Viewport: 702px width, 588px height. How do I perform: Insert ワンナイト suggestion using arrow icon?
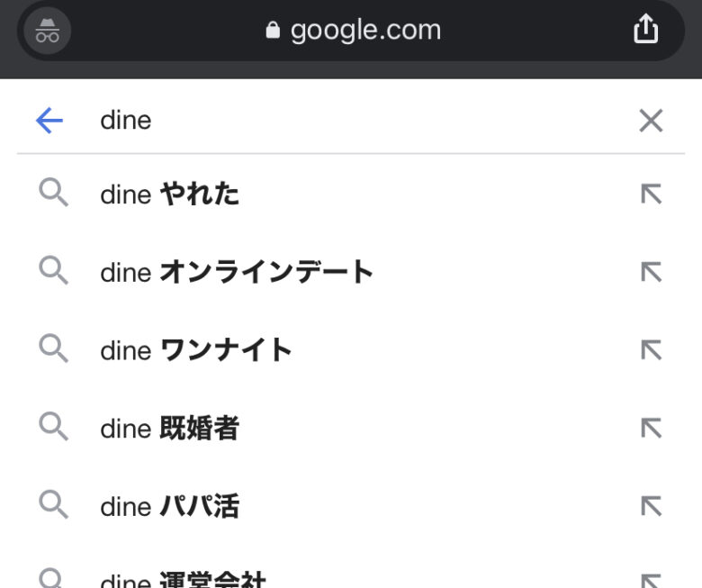(650, 349)
